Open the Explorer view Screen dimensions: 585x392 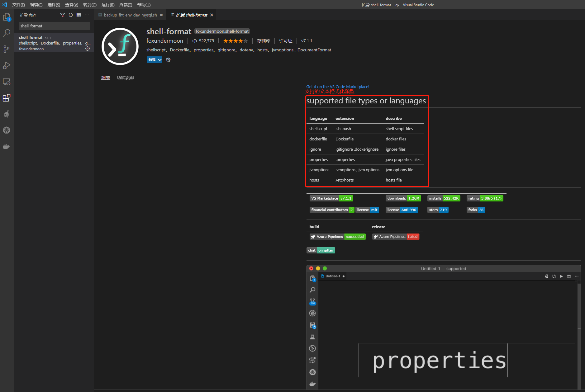pos(7,17)
